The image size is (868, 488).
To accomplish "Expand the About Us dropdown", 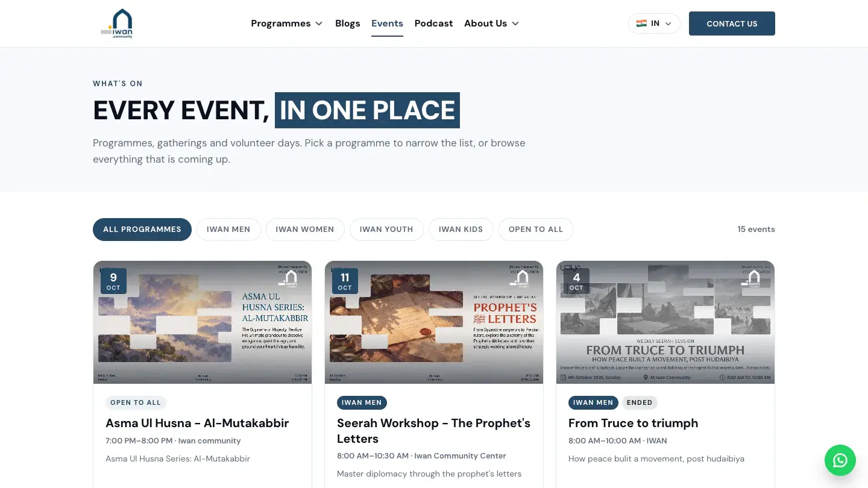I will click(x=491, y=23).
